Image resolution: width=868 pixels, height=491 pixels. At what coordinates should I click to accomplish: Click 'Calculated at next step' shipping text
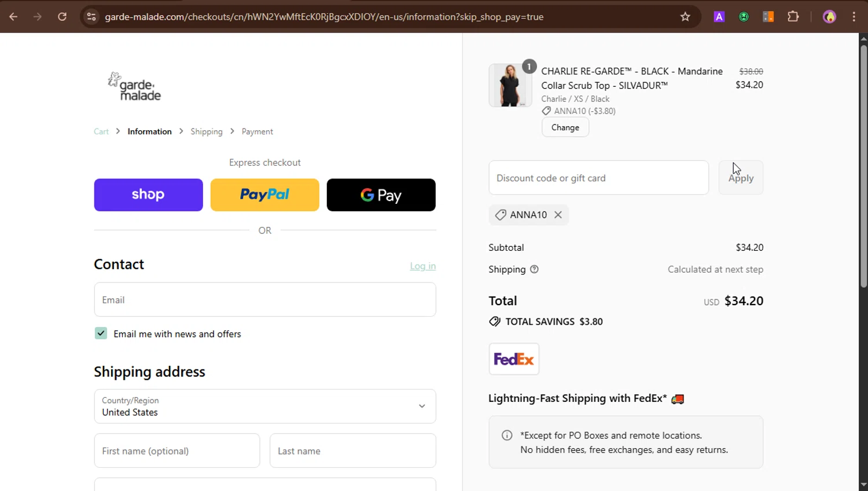click(x=715, y=269)
